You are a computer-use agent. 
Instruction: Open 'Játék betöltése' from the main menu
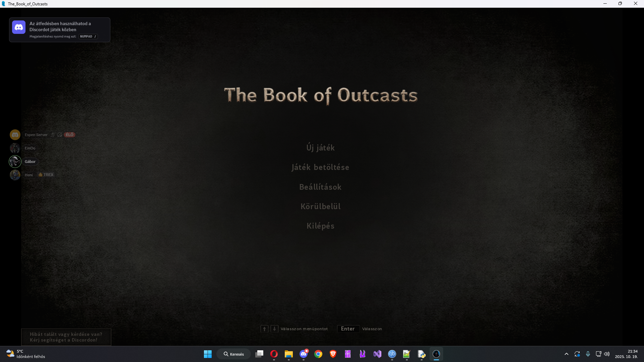(320, 167)
